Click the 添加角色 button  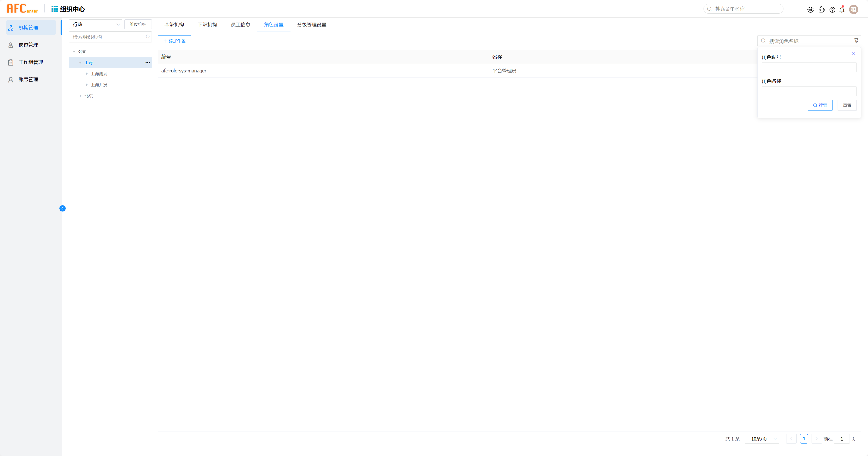(174, 41)
